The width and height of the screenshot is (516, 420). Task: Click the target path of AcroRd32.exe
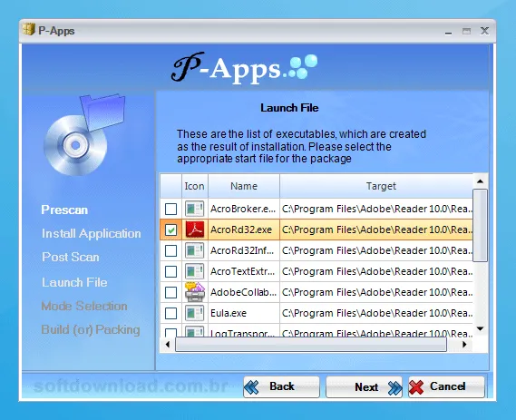click(x=376, y=230)
